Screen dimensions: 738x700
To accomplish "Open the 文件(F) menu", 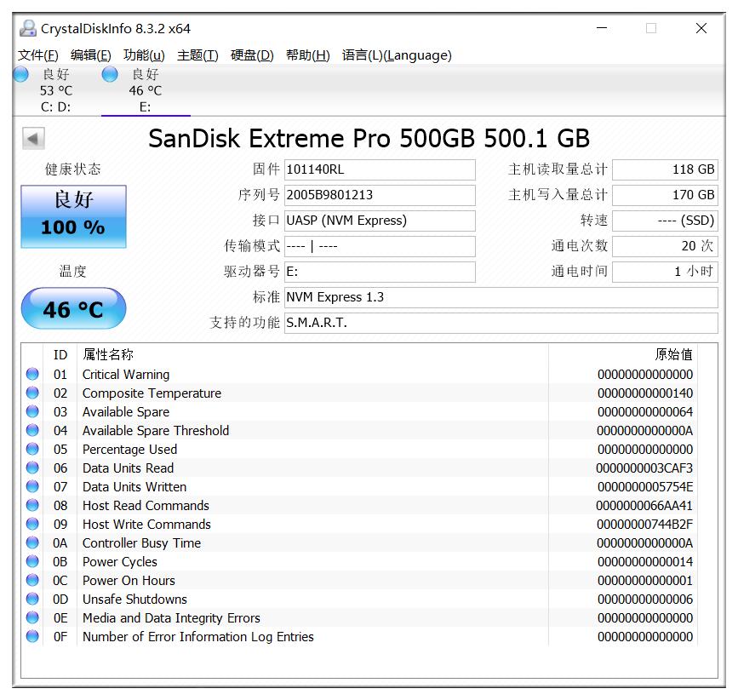I will (x=38, y=55).
